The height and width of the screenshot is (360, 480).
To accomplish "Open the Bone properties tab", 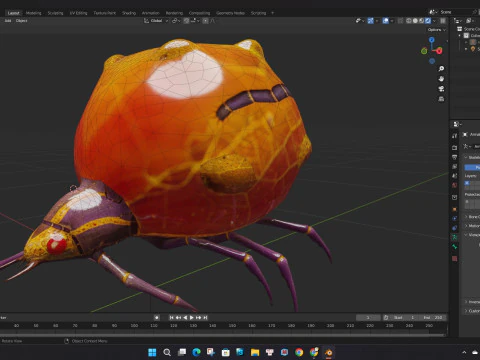I will 455,247.
